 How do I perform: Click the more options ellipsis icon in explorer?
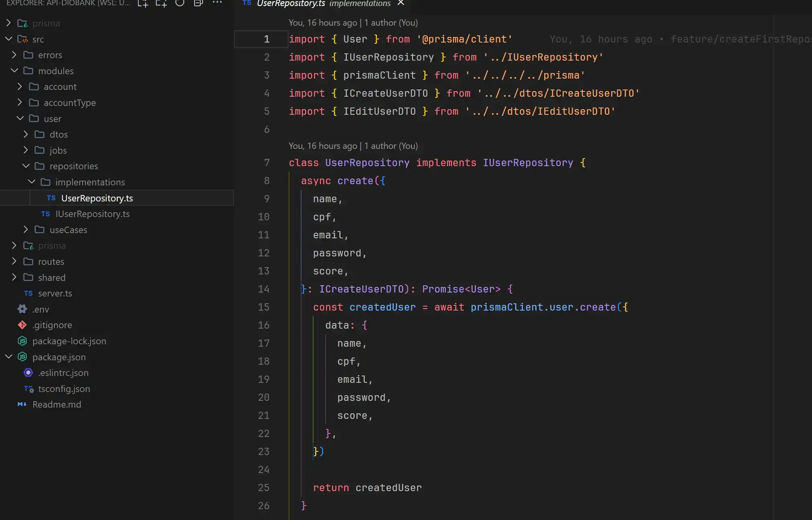point(219,4)
